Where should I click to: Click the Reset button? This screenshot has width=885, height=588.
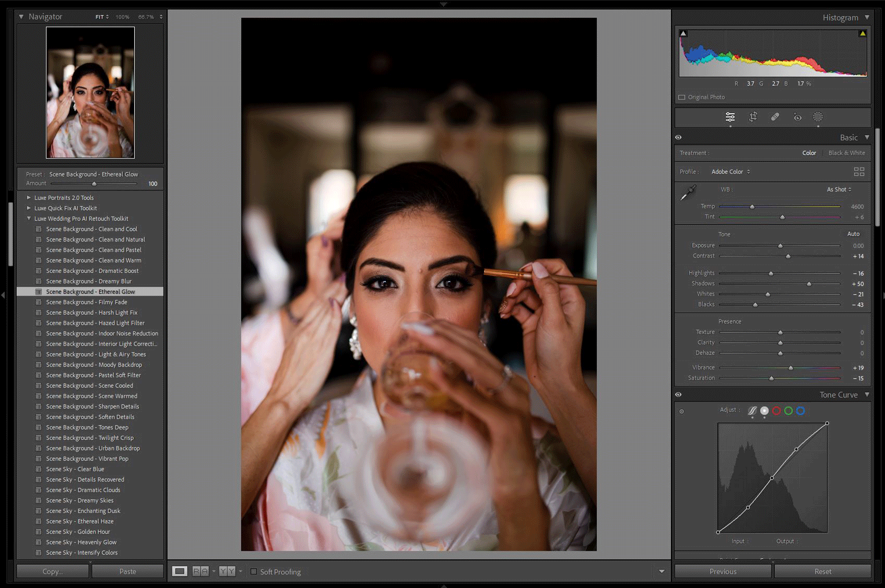822,571
